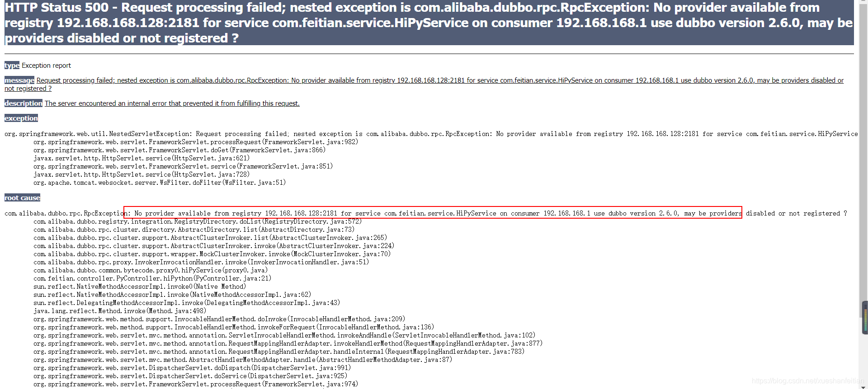868x389 pixels.
Task: Click 'RequestMappingHandlerAdapter.handleInternal' stack line
Action: [279, 352]
